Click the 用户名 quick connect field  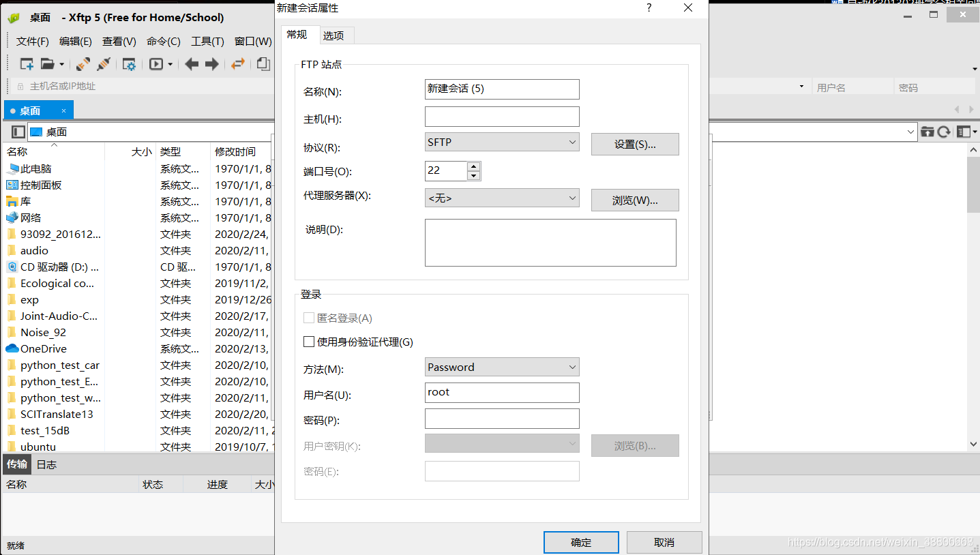[x=852, y=87]
